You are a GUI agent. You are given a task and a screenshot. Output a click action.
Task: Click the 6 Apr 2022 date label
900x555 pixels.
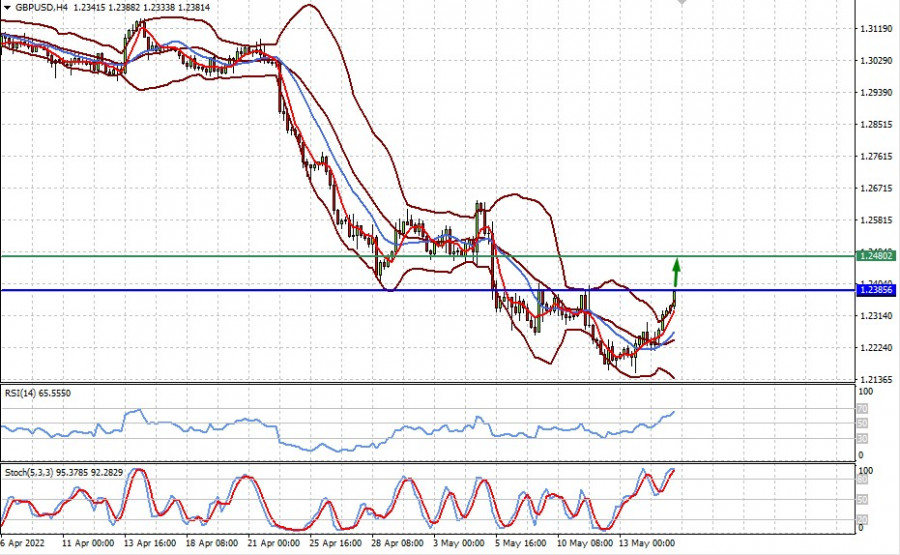coord(22,543)
